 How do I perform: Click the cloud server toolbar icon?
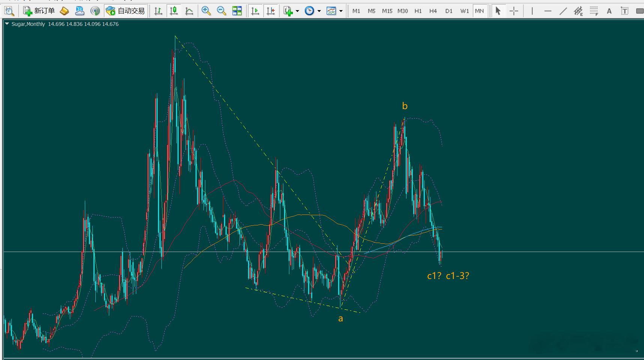(x=80, y=11)
